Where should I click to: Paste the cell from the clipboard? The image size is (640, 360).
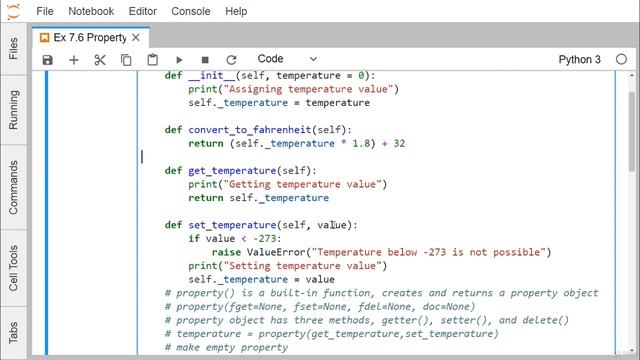pos(153,60)
